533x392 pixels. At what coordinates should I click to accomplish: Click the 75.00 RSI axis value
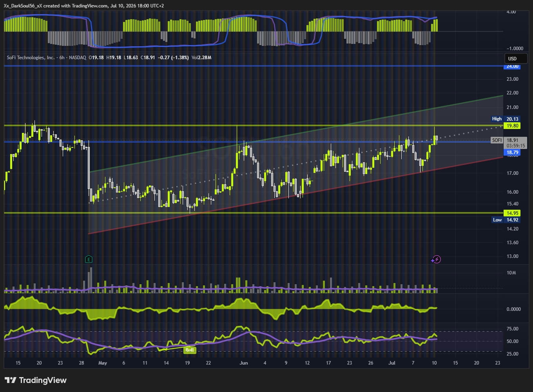(x=513, y=329)
